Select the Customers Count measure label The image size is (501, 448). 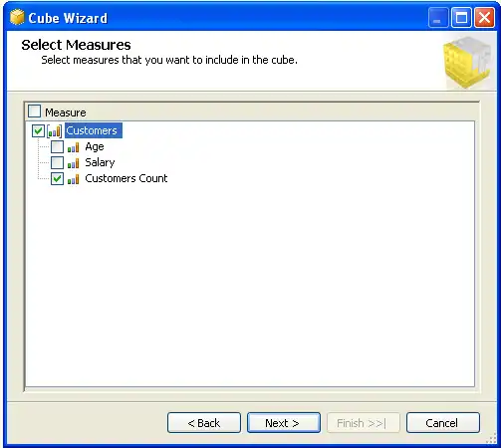(x=126, y=178)
